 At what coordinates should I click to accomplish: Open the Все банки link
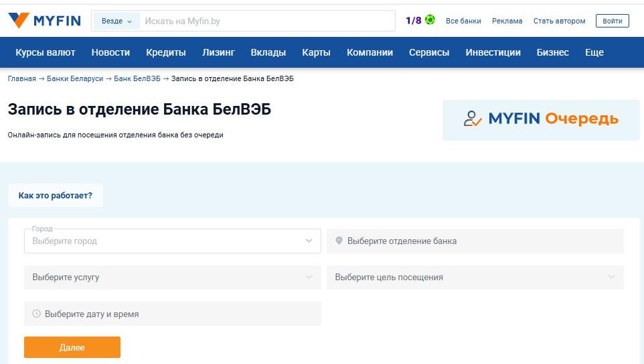(463, 21)
